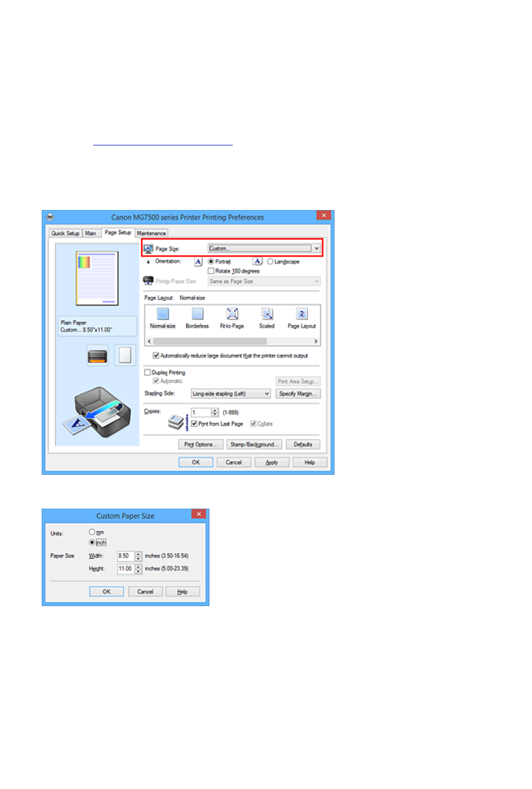
Task: Click the Portrait orientation A icon
Action: (199, 262)
